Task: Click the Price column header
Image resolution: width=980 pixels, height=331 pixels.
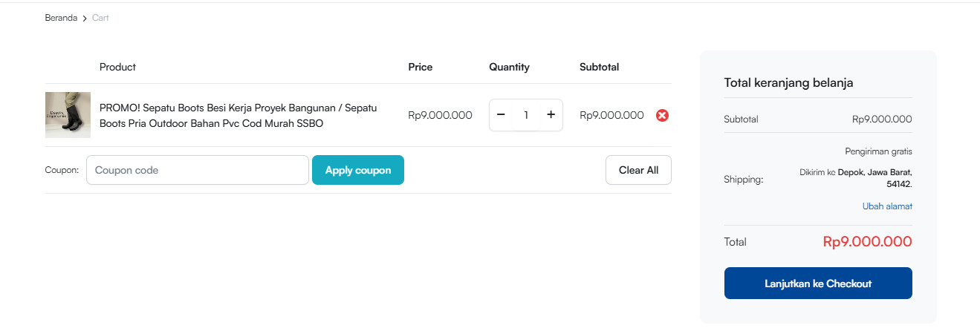Action: tap(421, 67)
